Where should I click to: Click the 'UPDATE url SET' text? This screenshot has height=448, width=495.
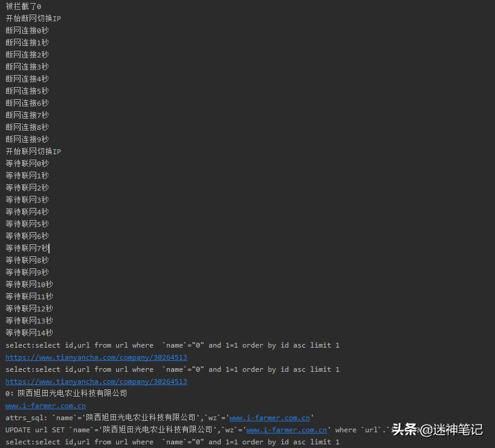pos(35,430)
